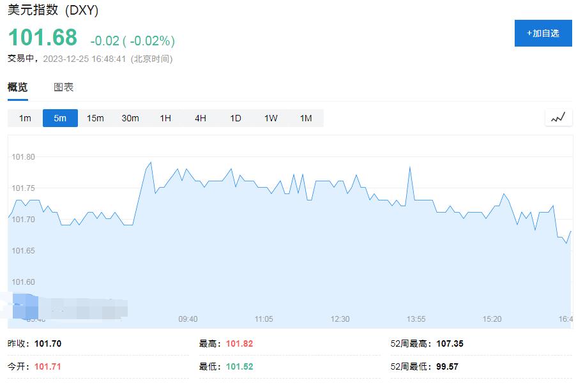This screenshot has height=392, width=576.
Task: Click the 52周最高 value 107.35
Action: tap(450, 343)
